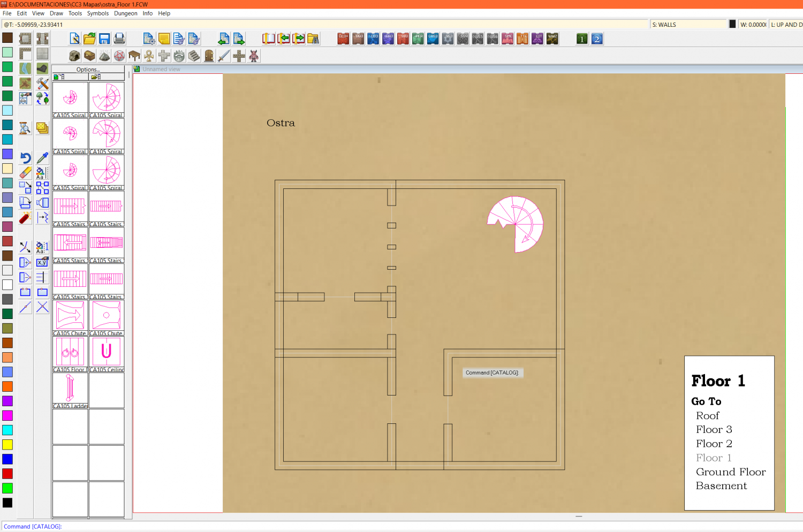
Task: Click the Print icon
Action: tap(119, 39)
